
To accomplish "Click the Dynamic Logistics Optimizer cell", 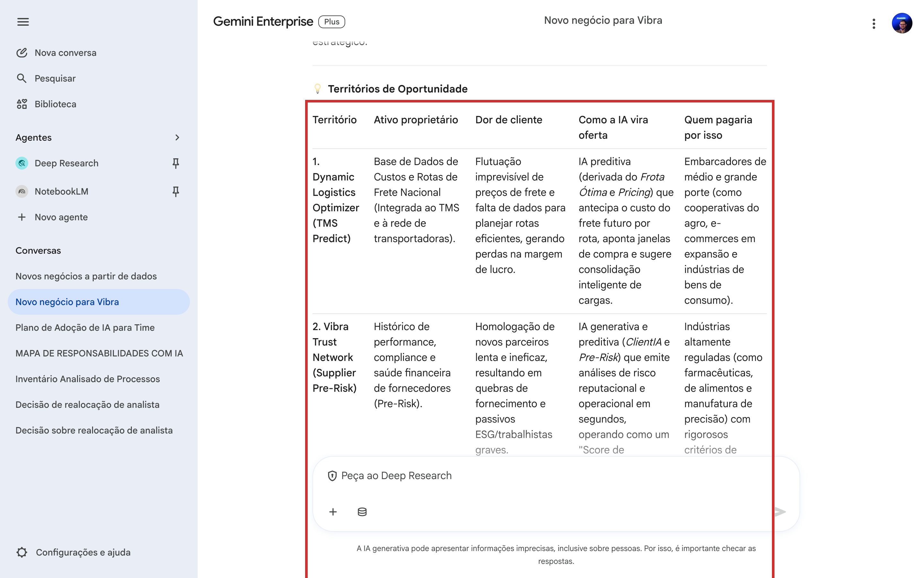I will (x=336, y=200).
